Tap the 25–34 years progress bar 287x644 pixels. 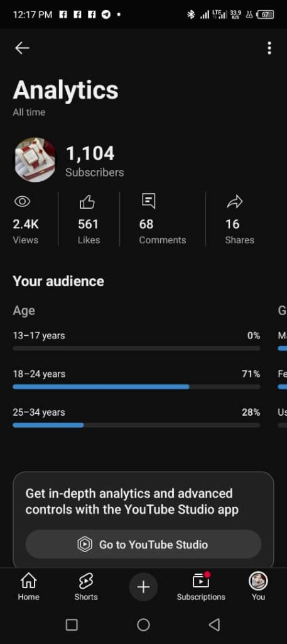(136, 425)
